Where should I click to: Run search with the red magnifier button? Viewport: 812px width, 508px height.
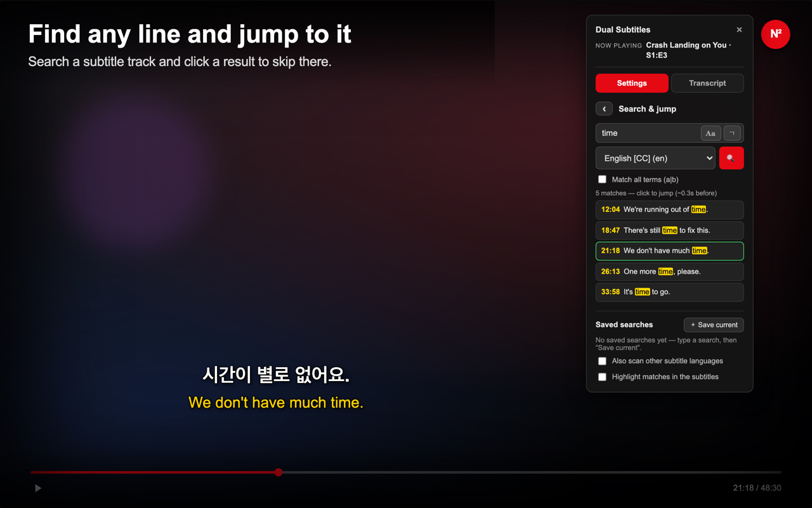[x=731, y=158]
